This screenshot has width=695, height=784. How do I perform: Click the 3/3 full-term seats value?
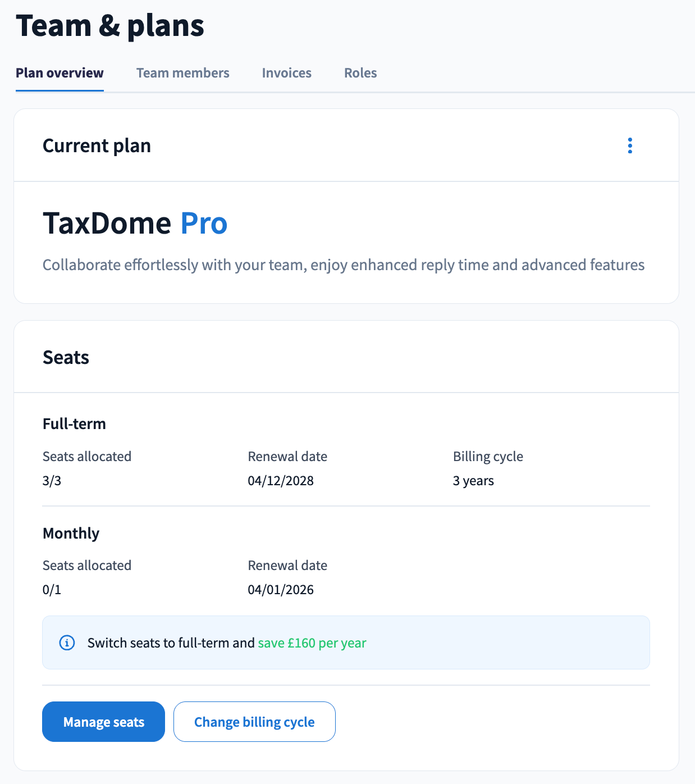point(52,481)
